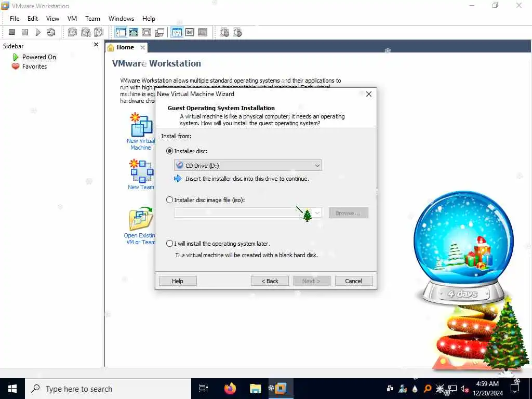
Task: Click the record clock toolbar icon
Action: coord(224,32)
